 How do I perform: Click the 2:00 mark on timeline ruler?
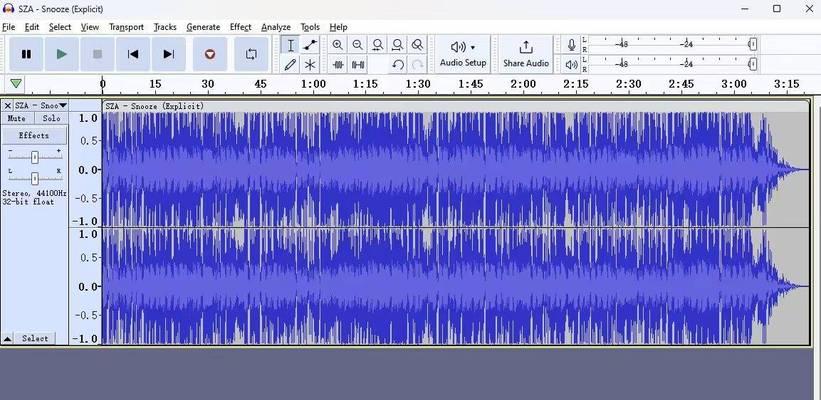coord(523,84)
